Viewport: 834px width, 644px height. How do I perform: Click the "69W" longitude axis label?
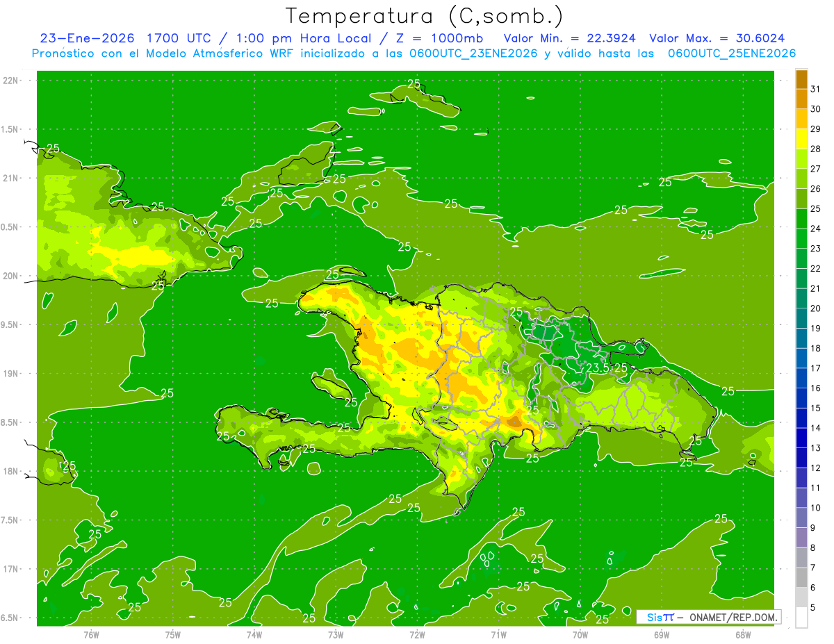pos(661,634)
